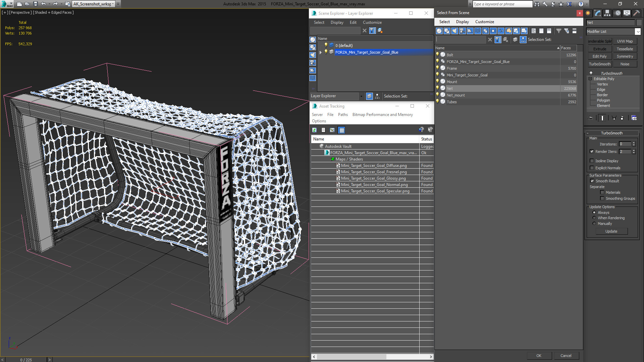Toggle Isoline Display checkbox
This screenshot has width=644, height=362.
[x=592, y=161]
